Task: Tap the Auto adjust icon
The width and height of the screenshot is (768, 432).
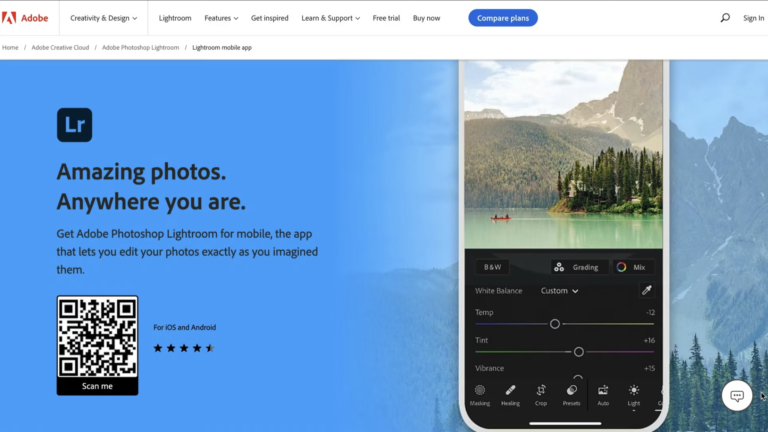Action: 603,390
